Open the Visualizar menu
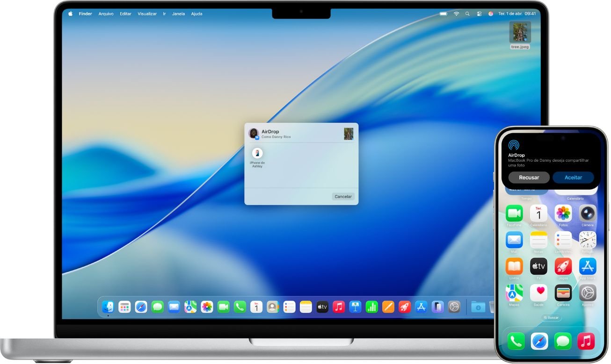 pos(147,14)
